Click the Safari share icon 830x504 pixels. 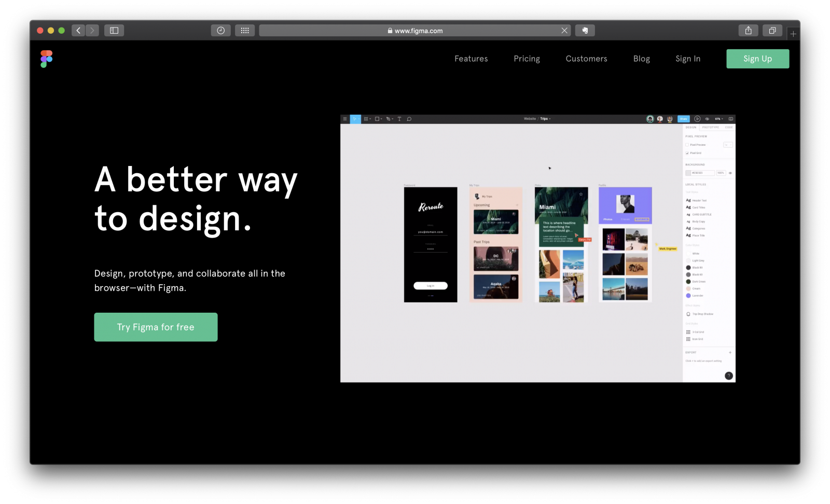pyautogui.click(x=748, y=31)
